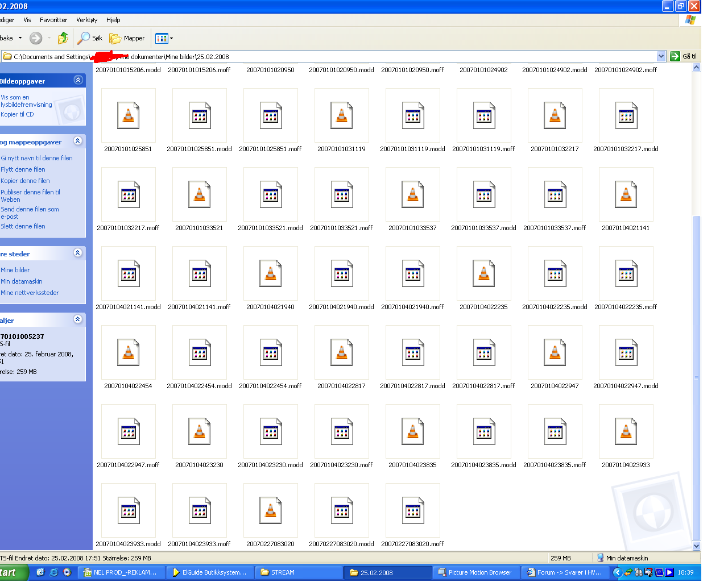Select file 20070104021141.modd icon
The image size is (728, 582).
129,273
